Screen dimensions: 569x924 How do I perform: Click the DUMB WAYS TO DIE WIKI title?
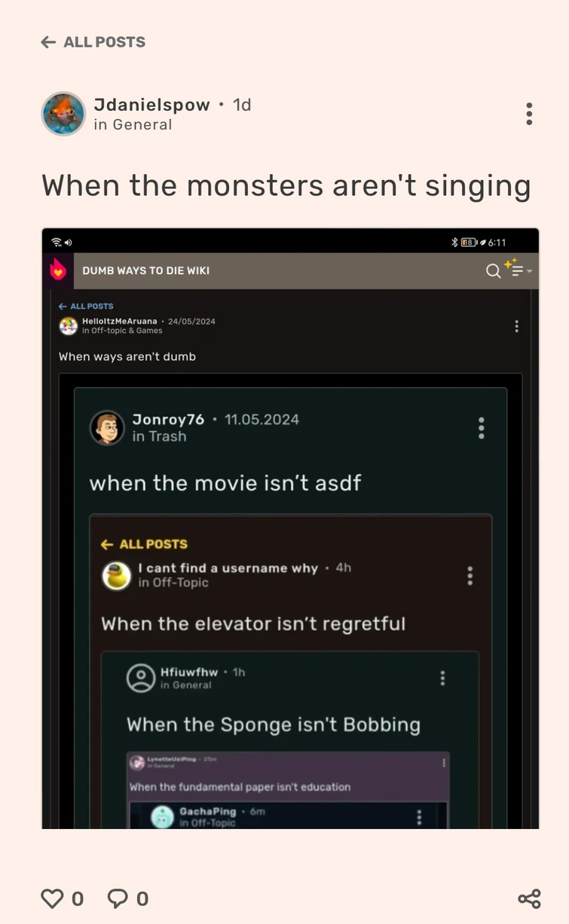[146, 270]
